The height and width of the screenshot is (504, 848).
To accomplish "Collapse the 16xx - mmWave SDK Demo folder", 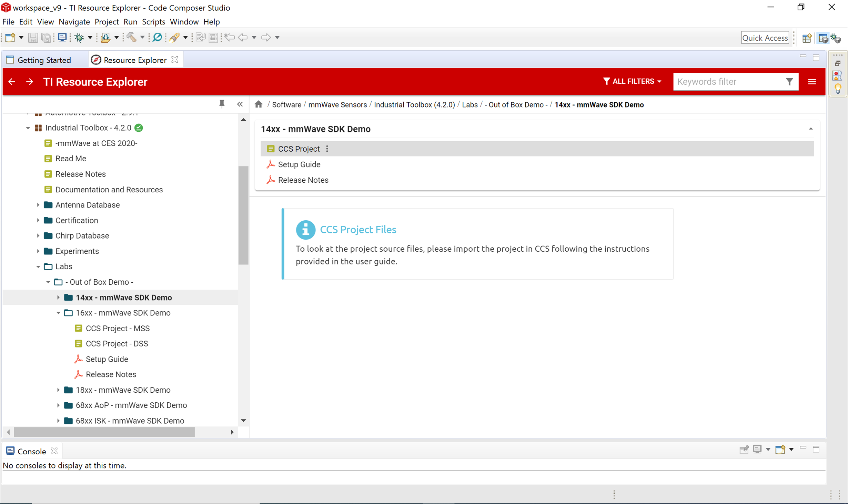I will pos(58,313).
